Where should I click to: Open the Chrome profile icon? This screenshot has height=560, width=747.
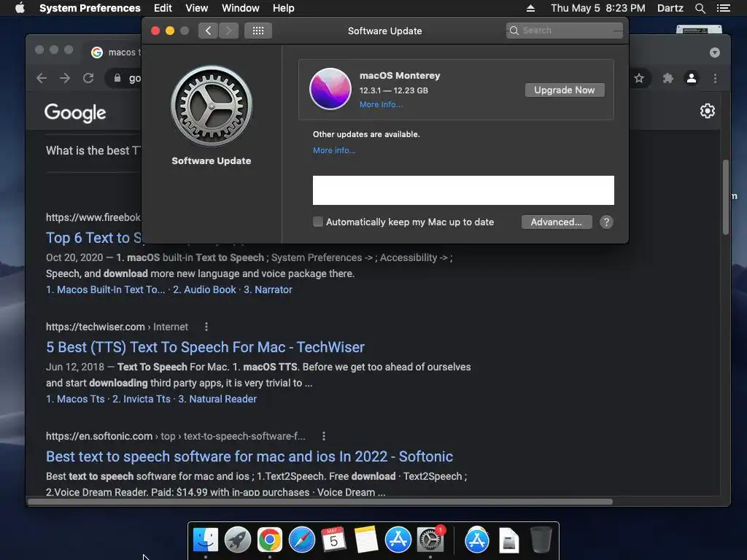692,78
